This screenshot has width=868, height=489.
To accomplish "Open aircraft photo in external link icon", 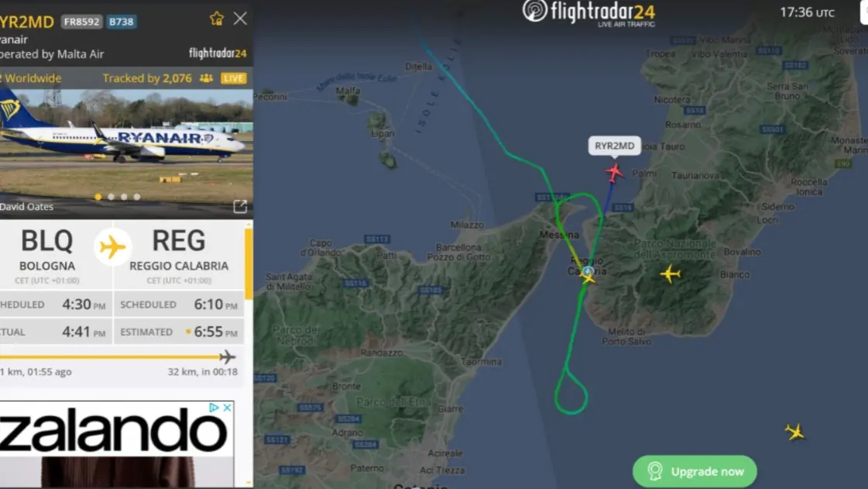I will (x=240, y=207).
